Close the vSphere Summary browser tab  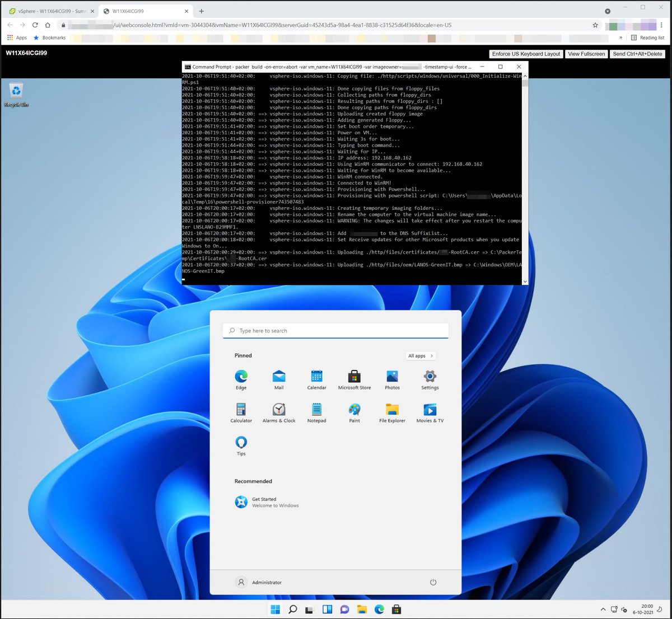coord(92,11)
